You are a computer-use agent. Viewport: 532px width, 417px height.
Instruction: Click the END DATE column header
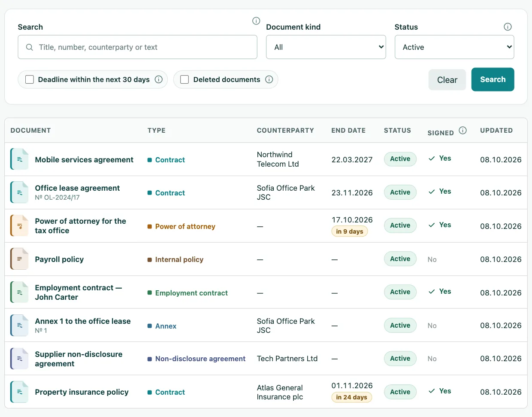[x=348, y=131]
